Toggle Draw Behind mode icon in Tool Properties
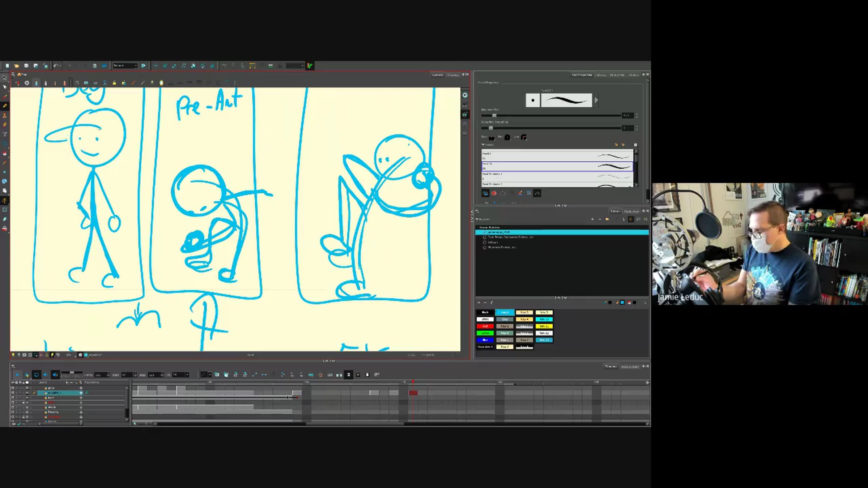Image resolution: width=868 pixels, height=488 pixels. pos(485,193)
